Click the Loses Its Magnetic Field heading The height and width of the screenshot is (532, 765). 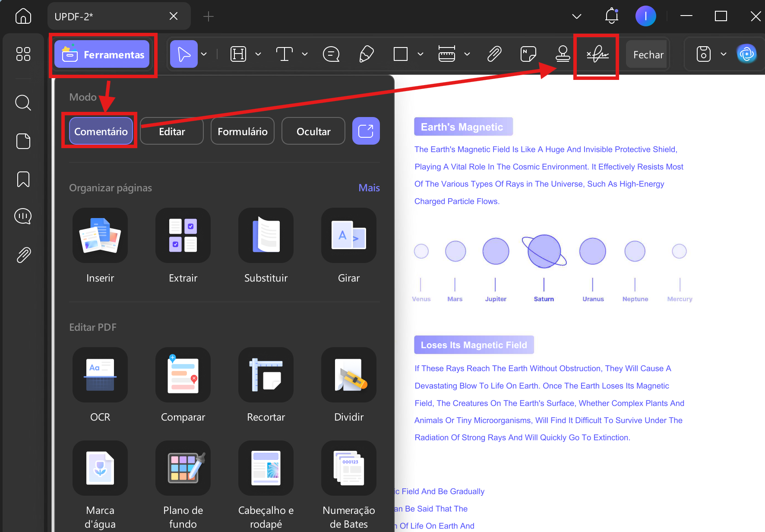click(x=474, y=345)
